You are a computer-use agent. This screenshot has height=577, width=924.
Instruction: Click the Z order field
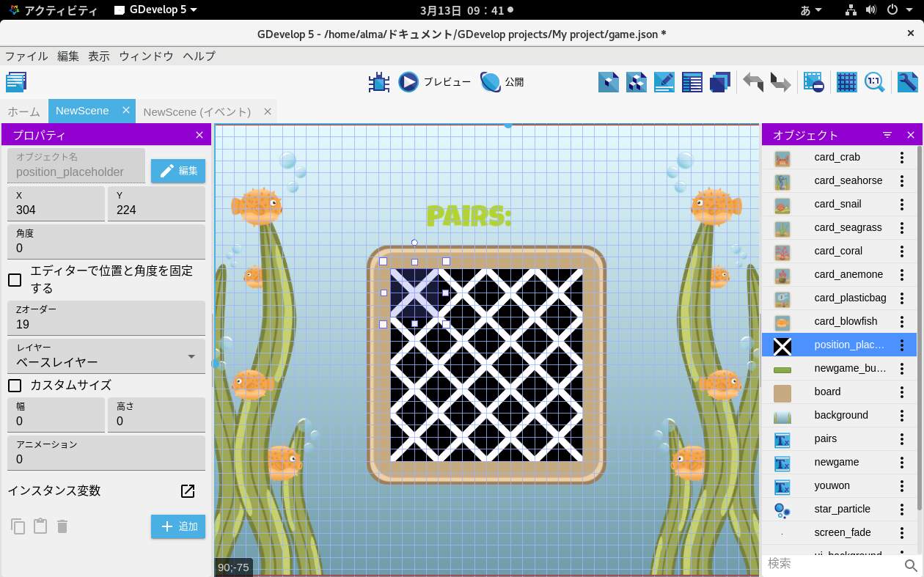(x=106, y=318)
